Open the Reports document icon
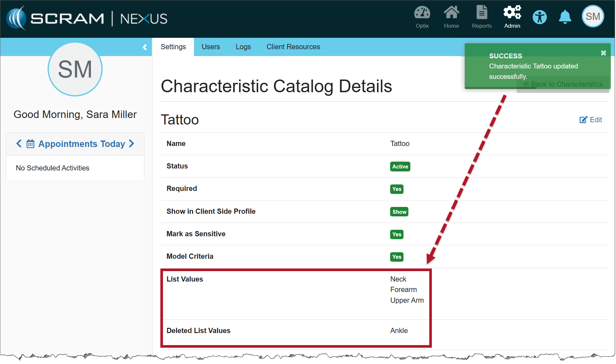This screenshot has height=364, width=616. pyautogui.click(x=482, y=17)
